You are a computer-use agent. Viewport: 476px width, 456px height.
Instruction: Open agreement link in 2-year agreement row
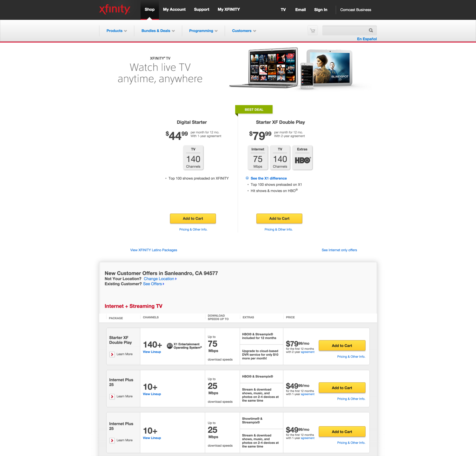click(x=307, y=352)
